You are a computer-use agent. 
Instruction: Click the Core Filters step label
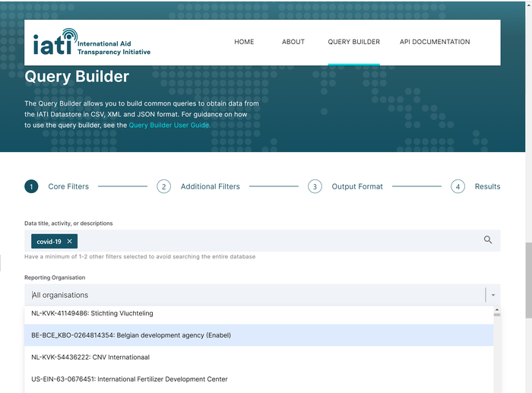68,186
